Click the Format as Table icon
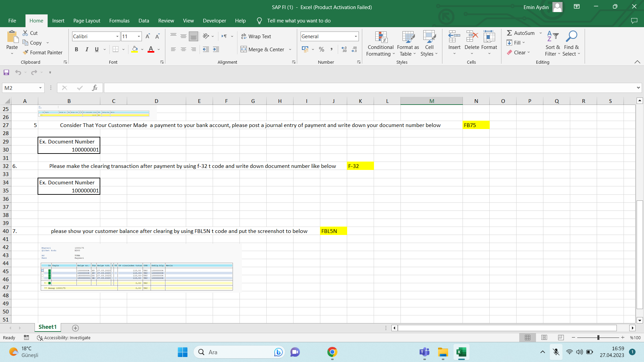The width and height of the screenshot is (644, 362). pyautogui.click(x=408, y=37)
